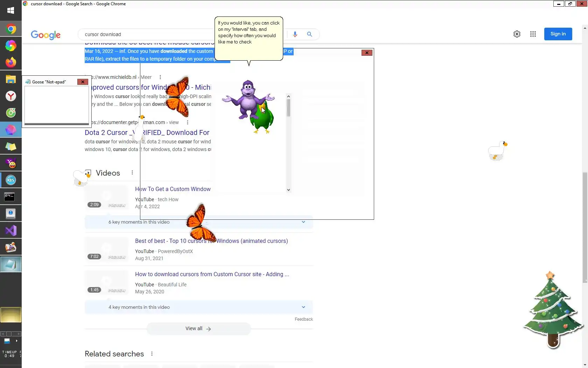Launch Yandex browser from the taskbar

tap(10, 96)
